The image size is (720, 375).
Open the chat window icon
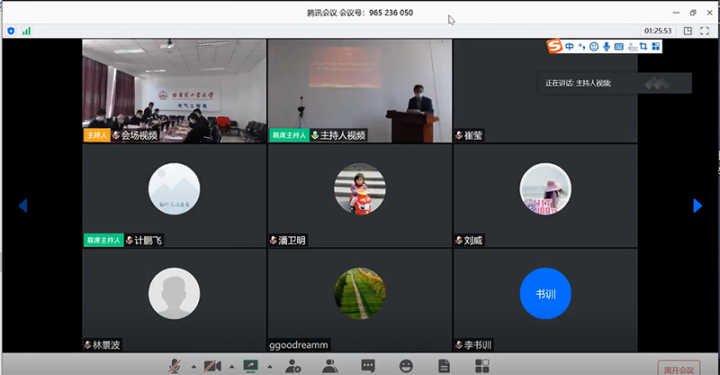click(368, 366)
